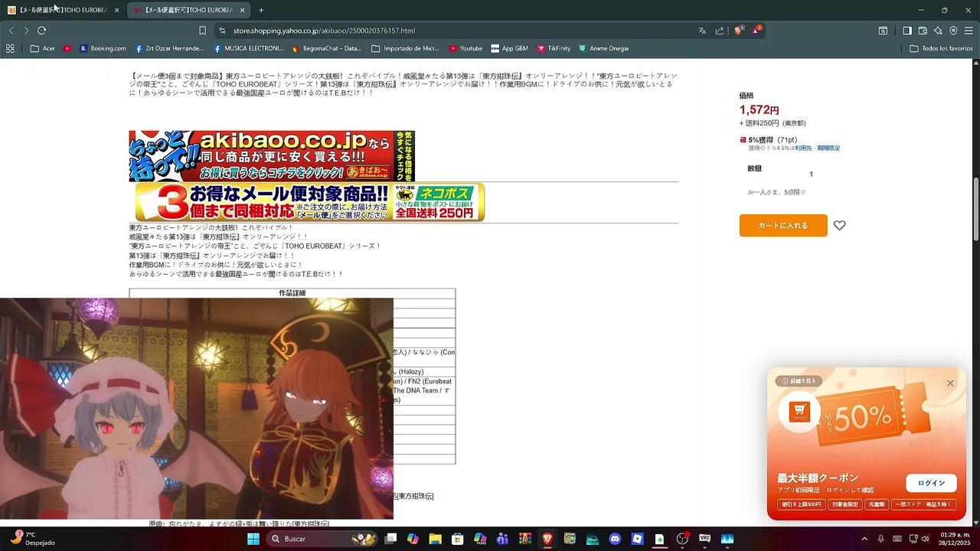Open the Importado de Micr... bookmarks folder
The width and height of the screenshot is (980, 551).
(405, 48)
